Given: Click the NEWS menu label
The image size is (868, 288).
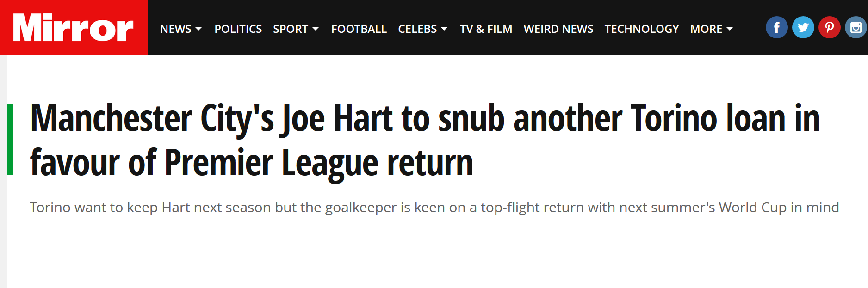Looking at the screenshot, I should [175, 29].
